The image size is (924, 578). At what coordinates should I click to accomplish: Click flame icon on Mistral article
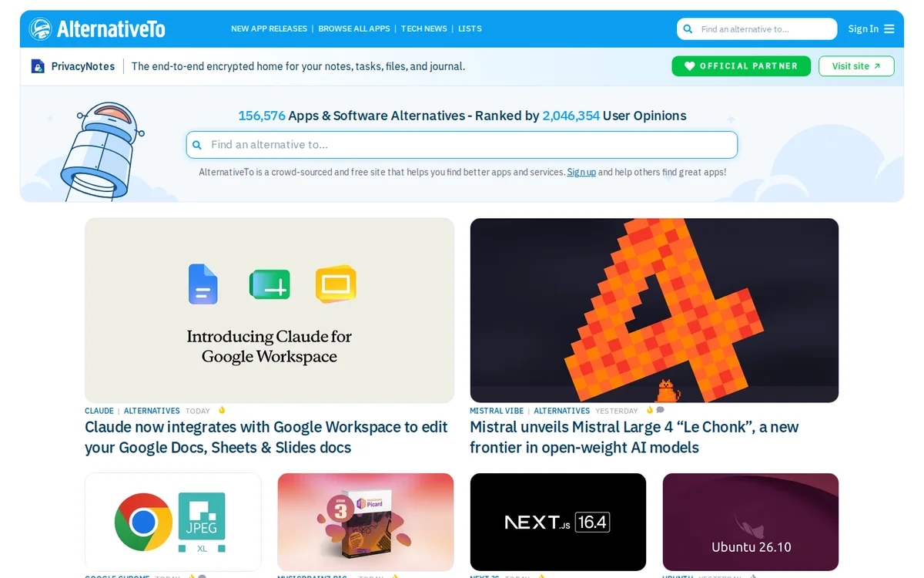click(x=650, y=410)
